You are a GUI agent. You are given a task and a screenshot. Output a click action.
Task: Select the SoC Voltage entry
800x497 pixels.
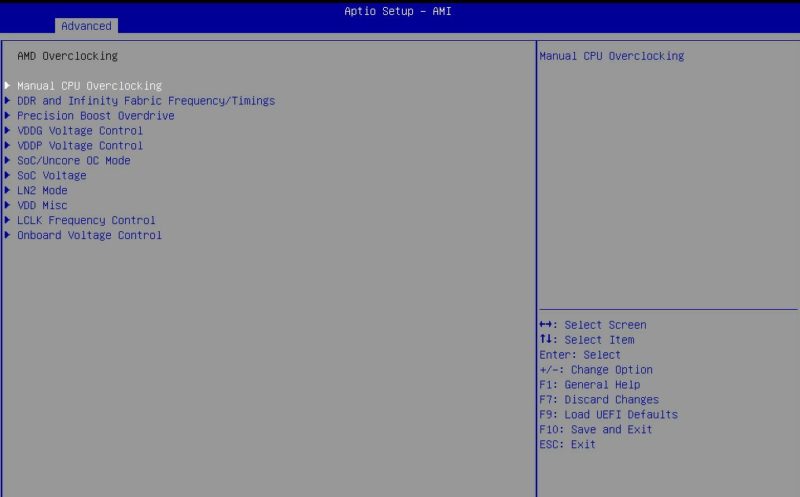(52, 176)
